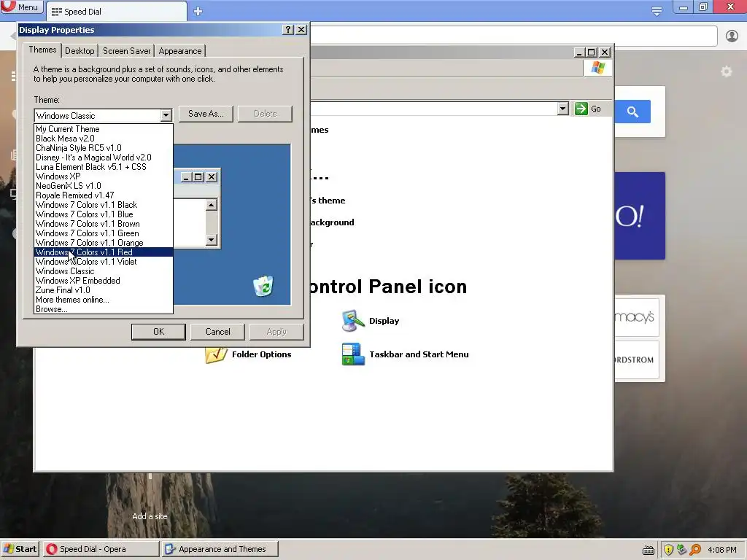This screenshot has height=560, width=747.
Task: Open a new Opera tab
Action: click(198, 12)
